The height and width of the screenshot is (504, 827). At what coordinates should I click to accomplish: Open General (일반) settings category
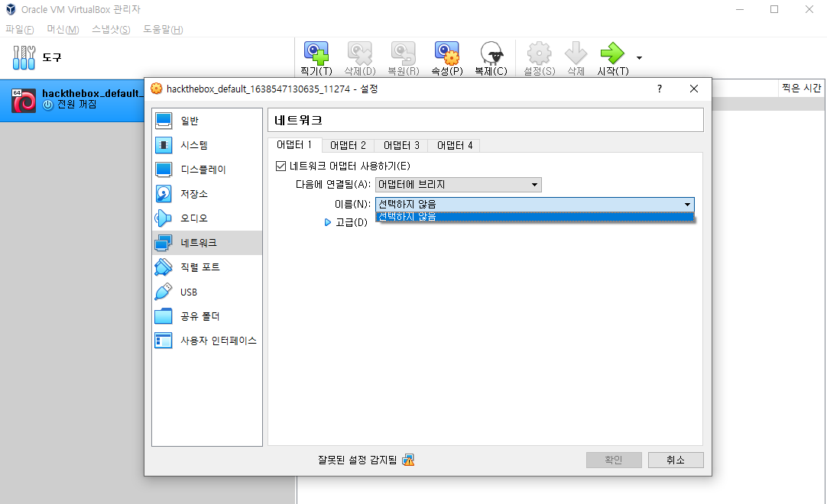click(x=206, y=121)
